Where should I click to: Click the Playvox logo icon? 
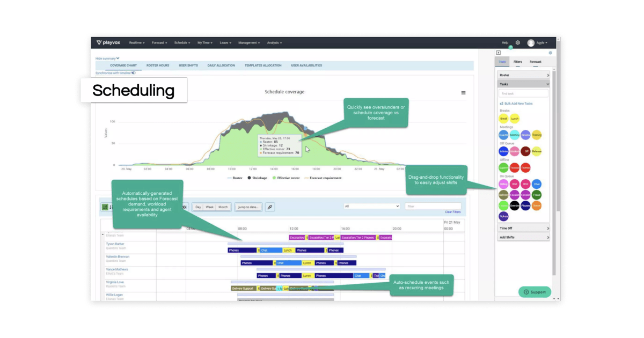point(99,42)
